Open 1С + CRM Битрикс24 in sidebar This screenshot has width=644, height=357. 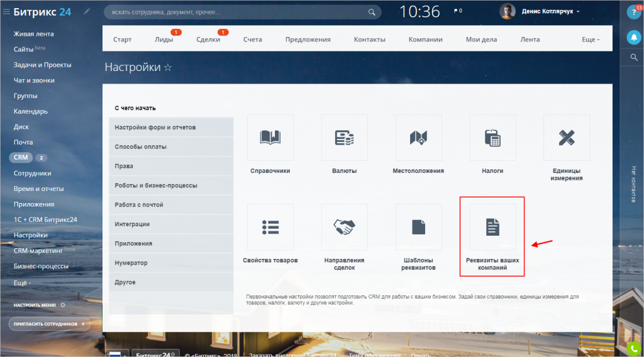pyautogui.click(x=45, y=219)
